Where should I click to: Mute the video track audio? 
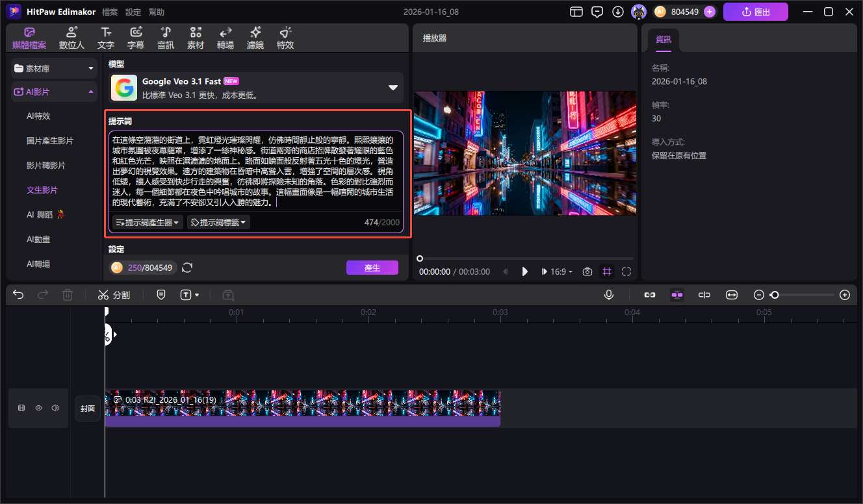pos(55,407)
